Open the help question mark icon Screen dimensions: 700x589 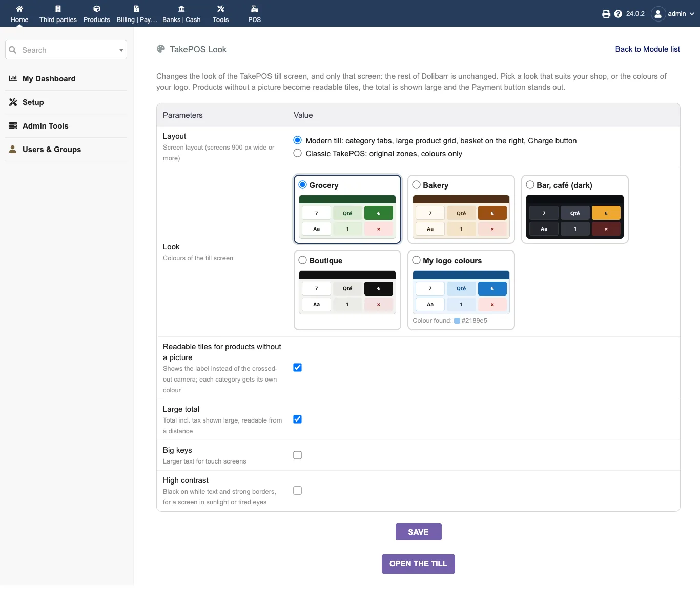coord(618,14)
